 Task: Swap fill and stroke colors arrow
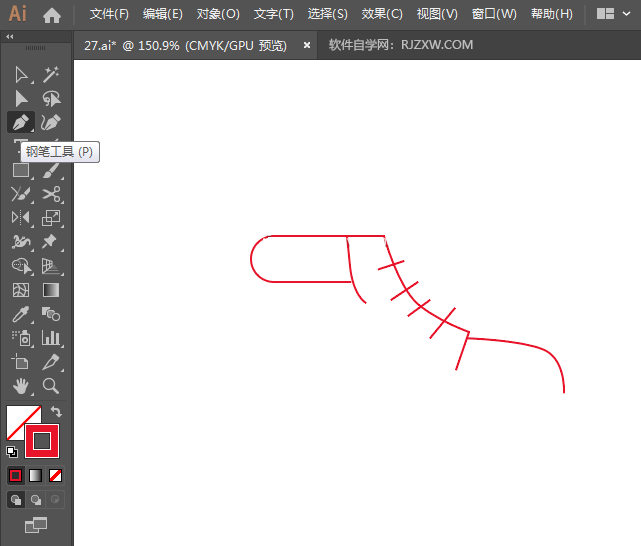click(x=56, y=412)
